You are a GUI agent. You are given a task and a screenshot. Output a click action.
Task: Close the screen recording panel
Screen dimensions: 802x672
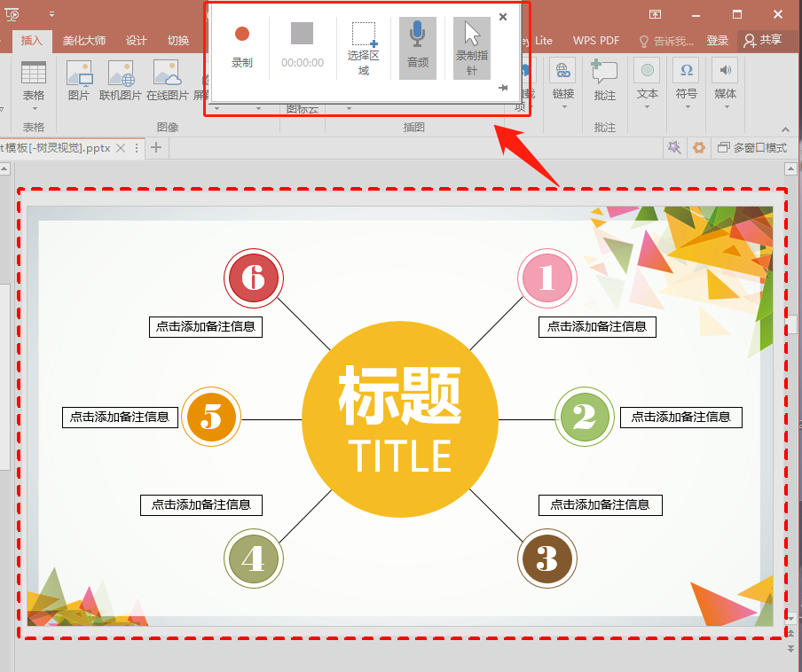click(503, 17)
